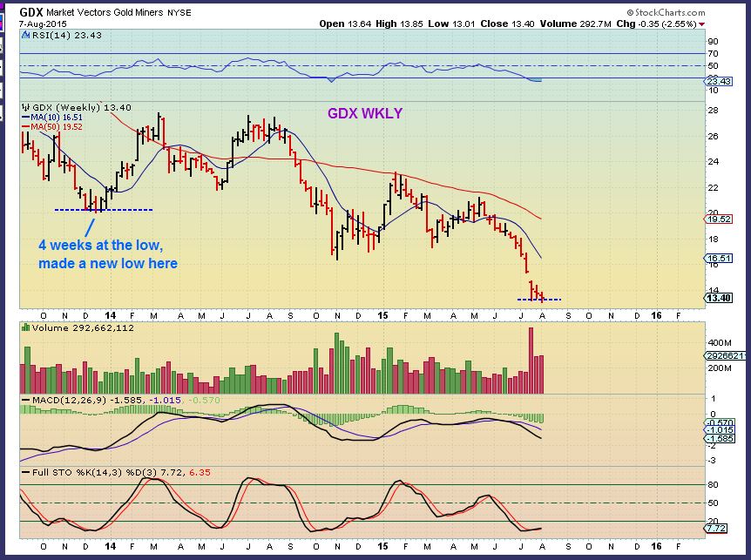Click the Volume 292.7M header value
This screenshot has height=560, width=751.
[x=576, y=24]
